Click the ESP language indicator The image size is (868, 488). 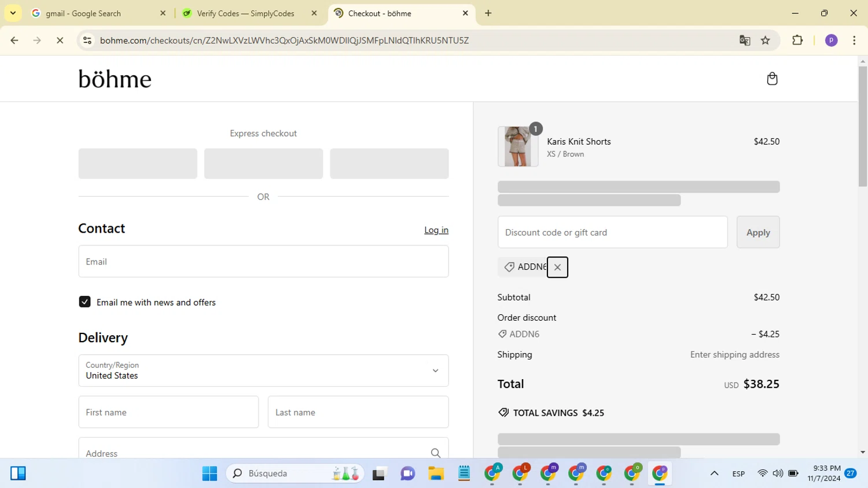pyautogui.click(x=738, y=474)
